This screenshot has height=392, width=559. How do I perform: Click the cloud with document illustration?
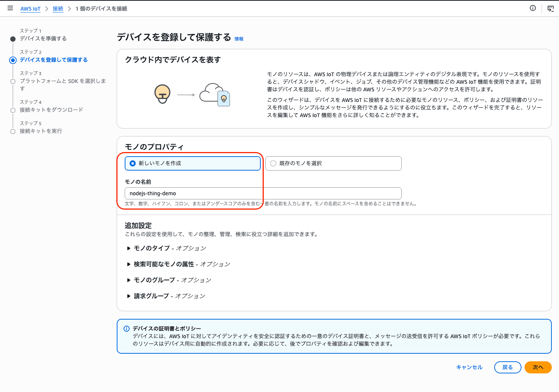[215, 95]
